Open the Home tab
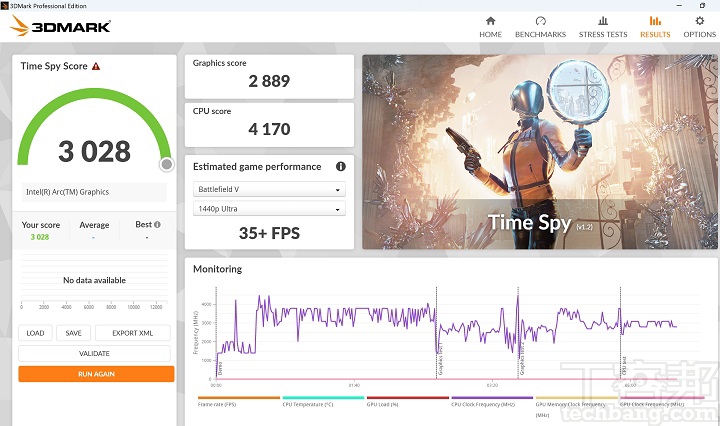This screenshot has width=720, height=426. [x=490, y=27]
